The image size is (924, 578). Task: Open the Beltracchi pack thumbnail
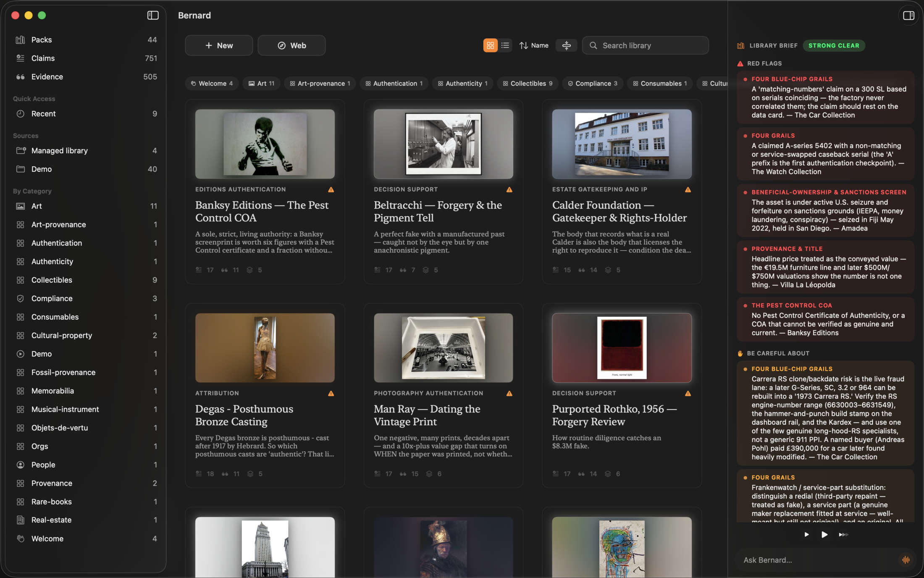[444, 144]
